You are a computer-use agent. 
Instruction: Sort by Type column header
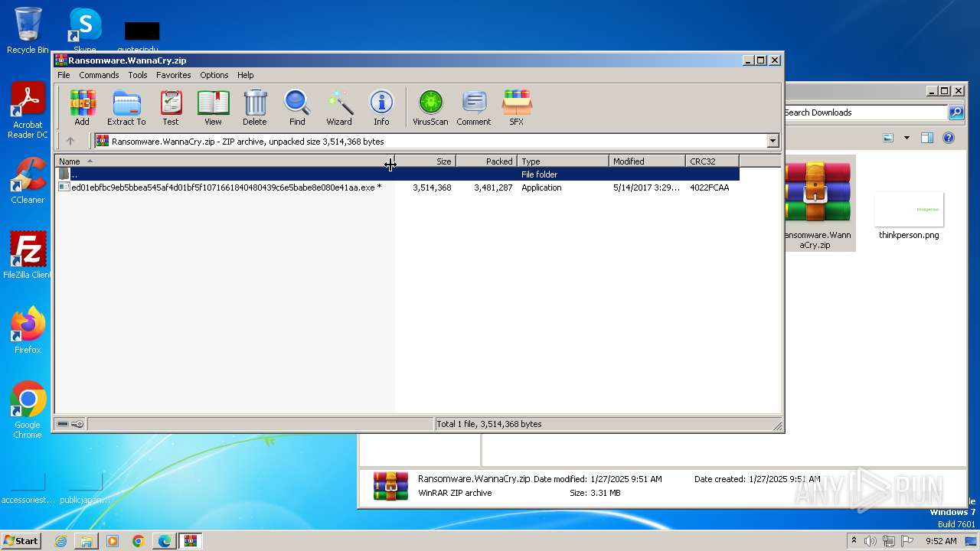coord(563,161)
